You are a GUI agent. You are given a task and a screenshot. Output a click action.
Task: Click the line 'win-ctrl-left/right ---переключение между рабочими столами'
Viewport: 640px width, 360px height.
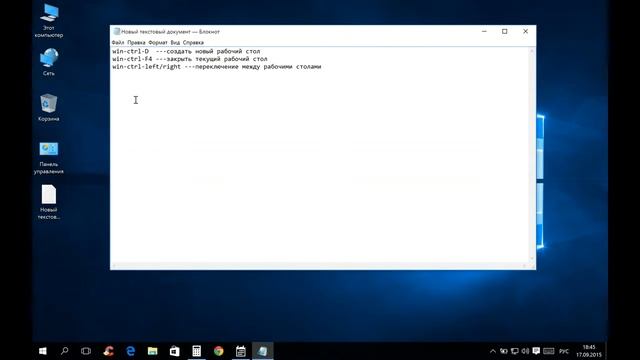coord(217,67)
